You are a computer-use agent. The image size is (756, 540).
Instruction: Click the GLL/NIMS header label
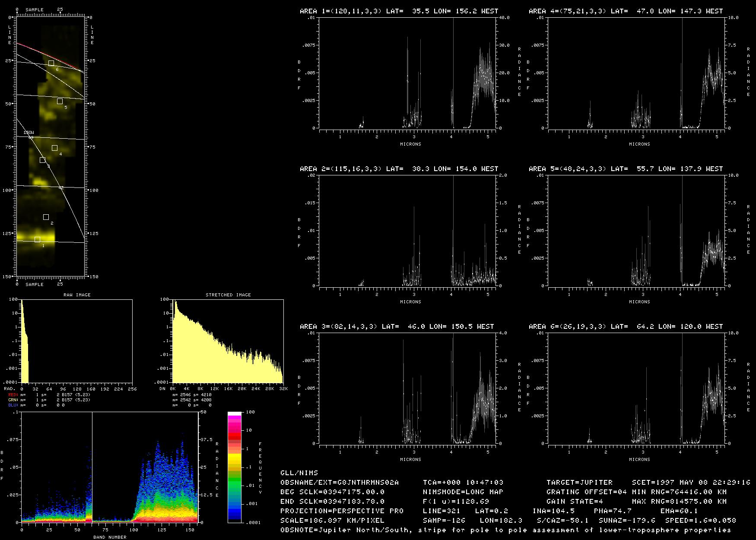[x=299, y=473]
